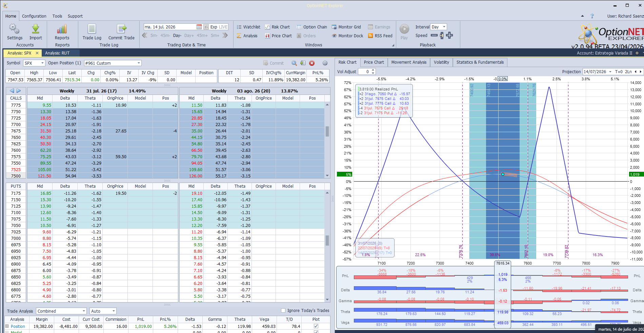Step back one interval with double-left arrow
The width and height of the screenshot is (644, 333).
[145, 36]
